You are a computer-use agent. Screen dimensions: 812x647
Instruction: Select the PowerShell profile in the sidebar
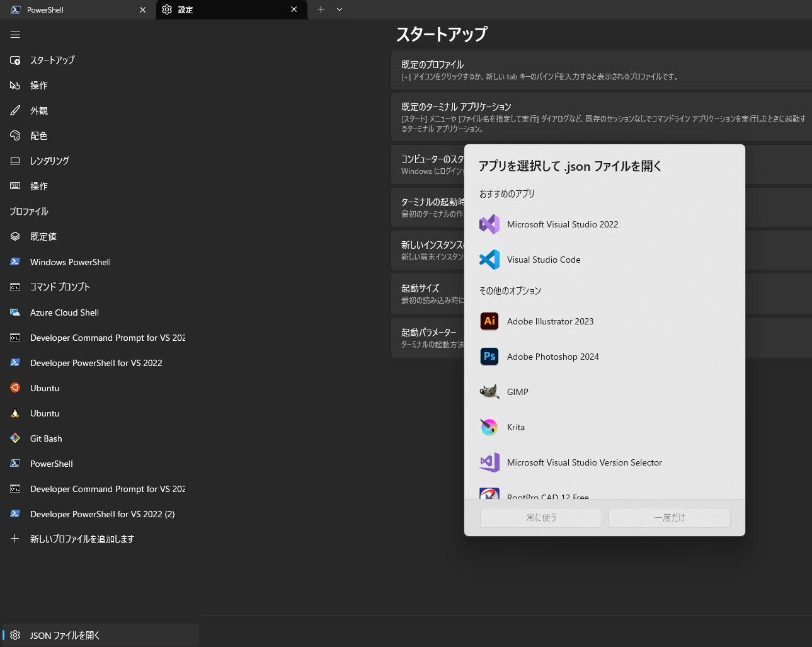point(101,464)
